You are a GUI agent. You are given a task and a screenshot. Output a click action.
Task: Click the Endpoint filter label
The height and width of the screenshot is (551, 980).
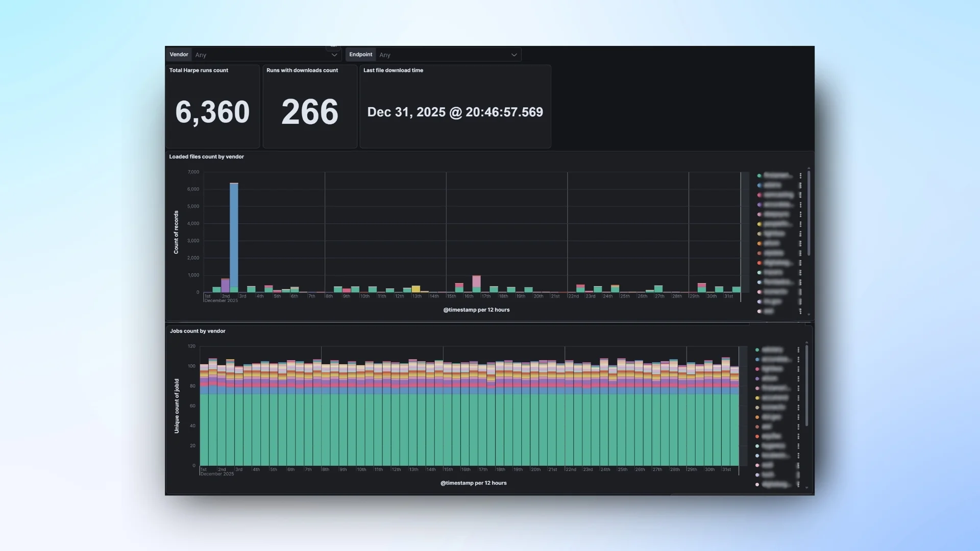pos(360,54)
